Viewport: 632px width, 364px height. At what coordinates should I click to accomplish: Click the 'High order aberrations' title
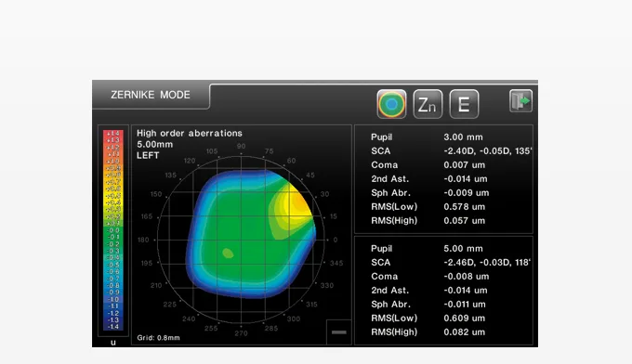coord(190,134)
